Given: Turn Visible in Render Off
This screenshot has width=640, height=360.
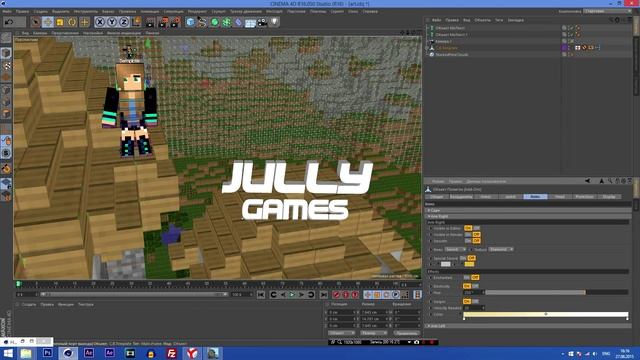Looking at the screenshot, I should [476, 235].
